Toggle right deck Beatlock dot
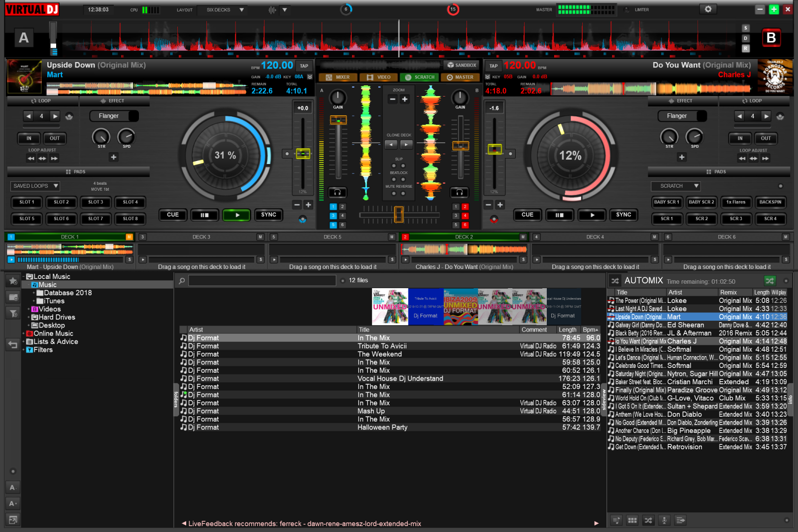Image resolution: width=798 pixels, height=532 pixels. coord(403,179)
